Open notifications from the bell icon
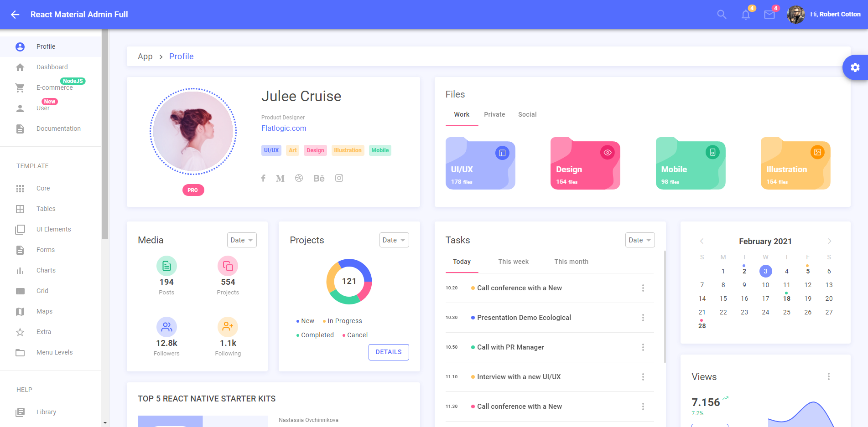The width and height of the screenshot is (868, 427). pos(745,15)
